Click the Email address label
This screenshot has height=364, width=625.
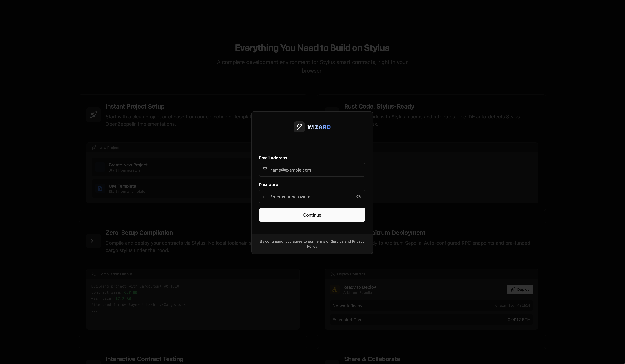(x=273, y=158)
